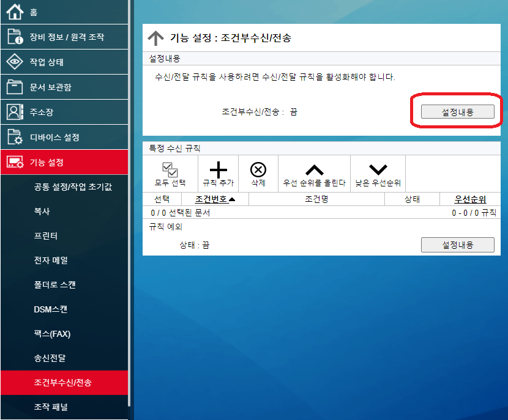
Task: Click 설정내용 button for 조건부수신/전송
Action: point(457,112)
